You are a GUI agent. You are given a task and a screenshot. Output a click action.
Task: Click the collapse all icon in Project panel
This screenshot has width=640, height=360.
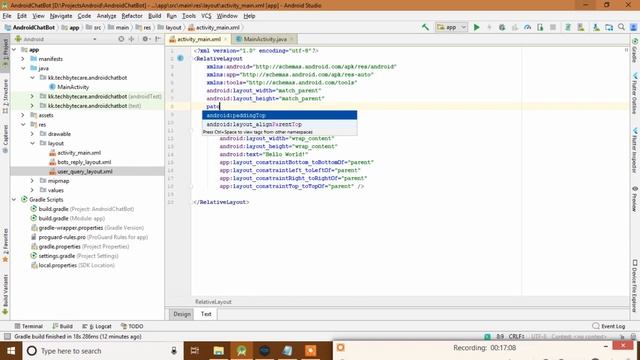[131, 39]
